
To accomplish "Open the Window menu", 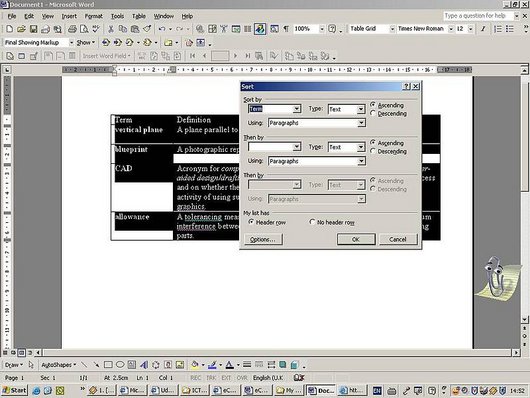I will (164, 16).
